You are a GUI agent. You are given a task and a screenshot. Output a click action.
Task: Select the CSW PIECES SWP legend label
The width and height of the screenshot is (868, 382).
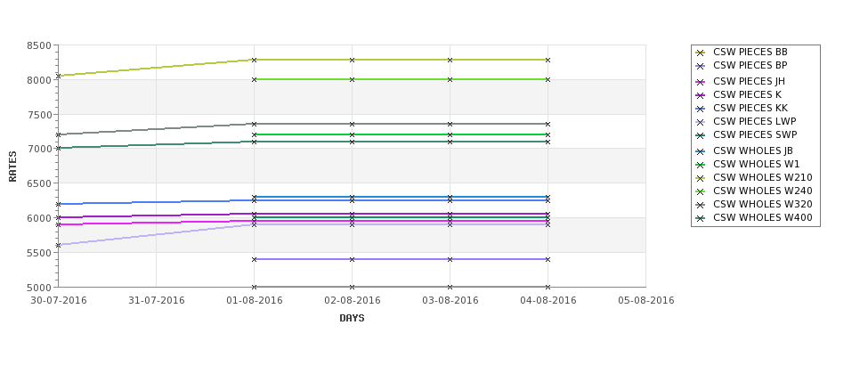[755, 134]
